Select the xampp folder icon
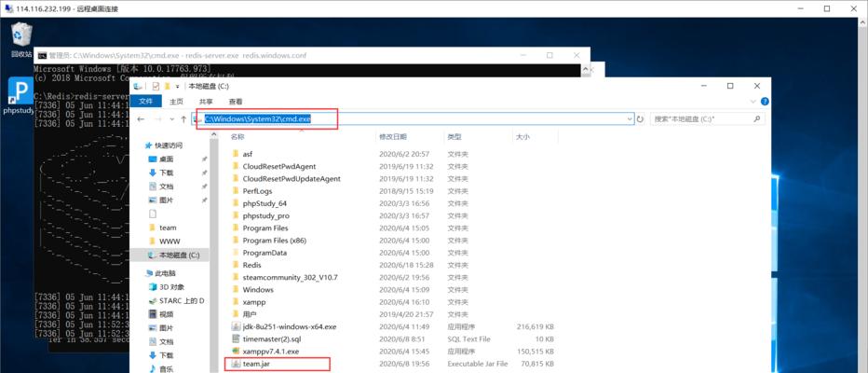 pos(235,302)
